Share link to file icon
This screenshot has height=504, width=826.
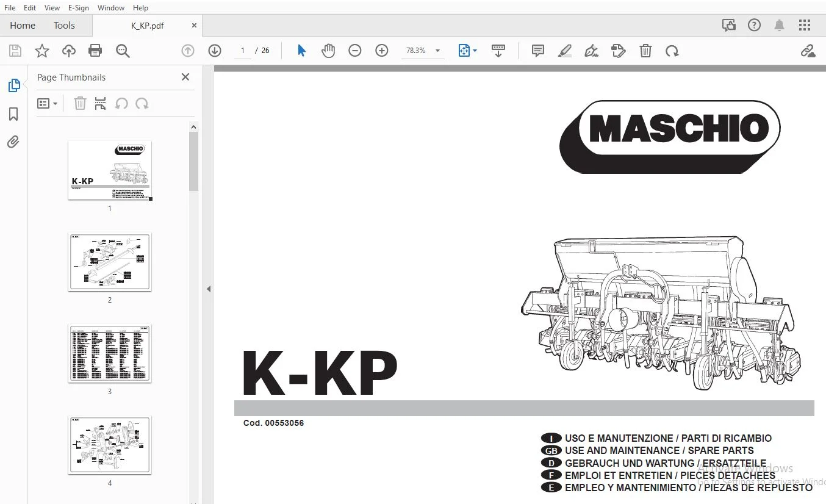click(808, 51)
